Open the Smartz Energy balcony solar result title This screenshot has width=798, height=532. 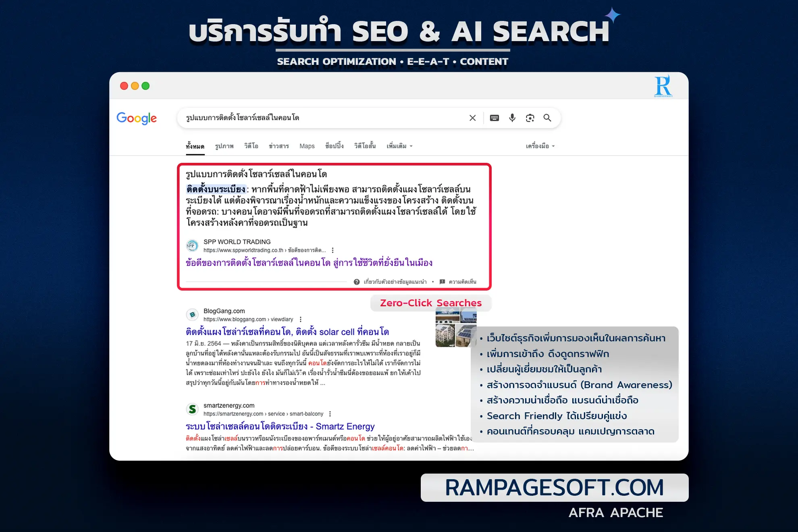(x=280, y=426)
